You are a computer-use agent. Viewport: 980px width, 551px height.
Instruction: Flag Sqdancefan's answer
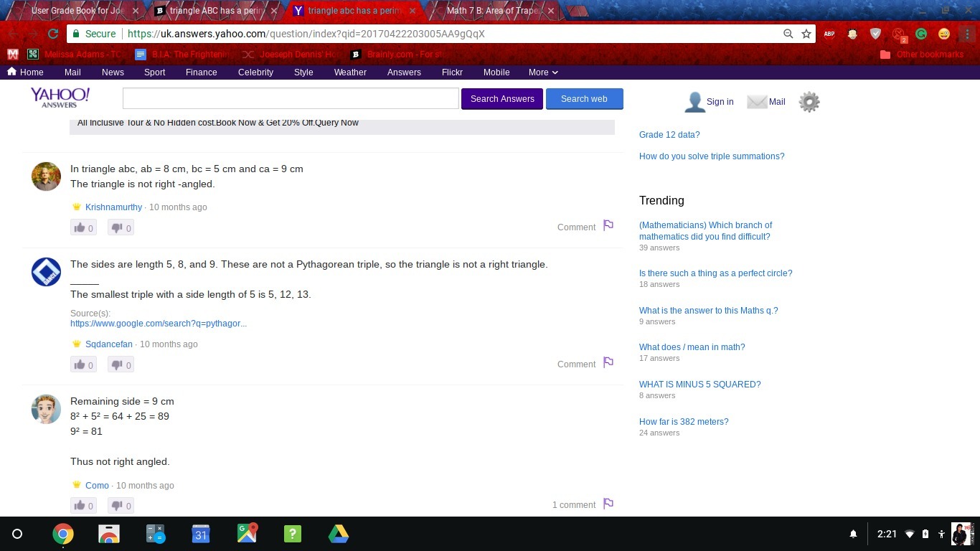tap(608, 362)
